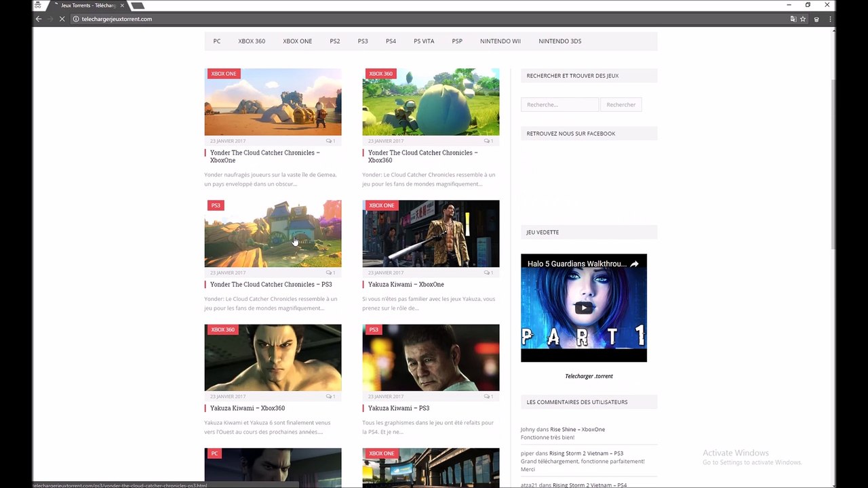Click the share arrow on the Halo video
Viewport: 868px width, 488px height.
pyautogui.click(x=634, y=264)
